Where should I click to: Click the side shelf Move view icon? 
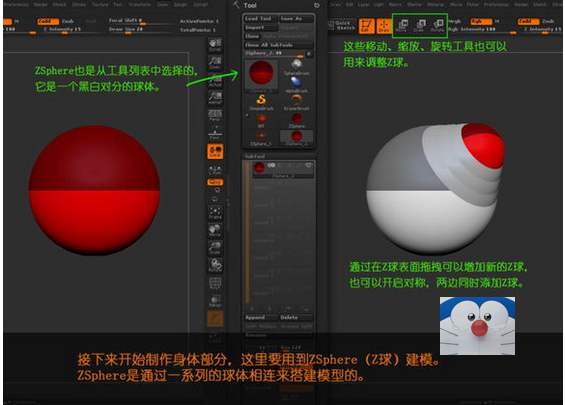point(215,231)
